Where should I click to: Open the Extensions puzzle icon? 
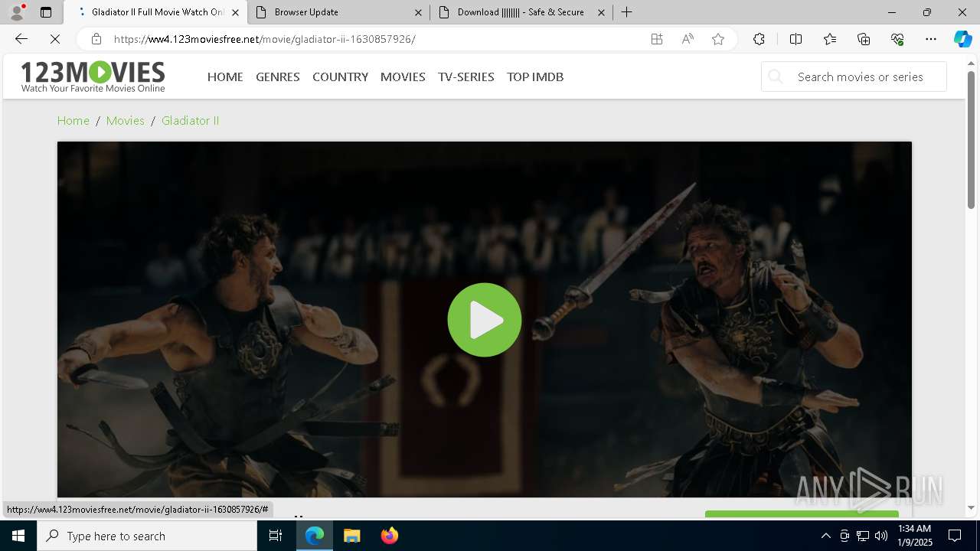[x=759, y=39]
